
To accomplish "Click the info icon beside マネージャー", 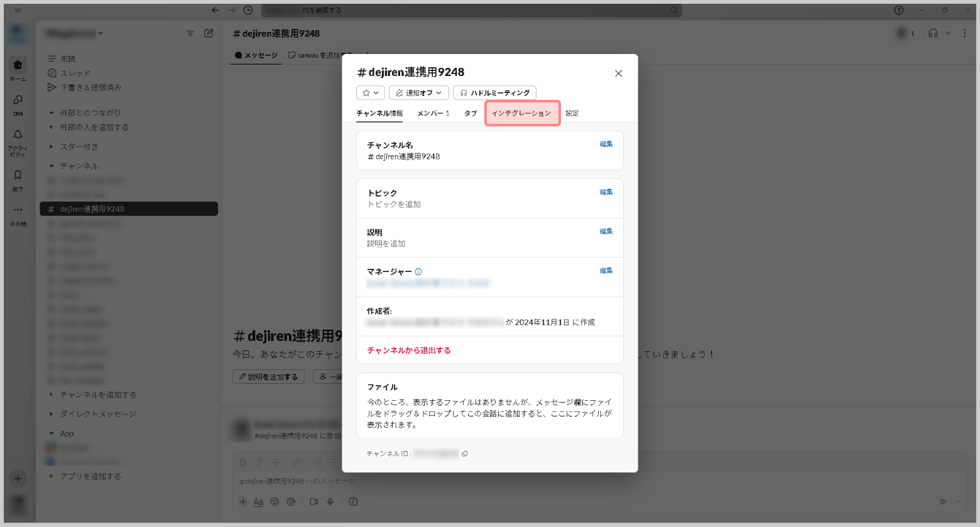I will [418, 272].
